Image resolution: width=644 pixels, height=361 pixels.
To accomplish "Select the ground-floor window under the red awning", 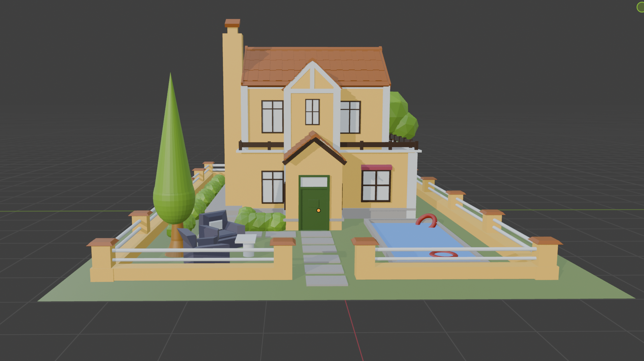I will 376,186.
